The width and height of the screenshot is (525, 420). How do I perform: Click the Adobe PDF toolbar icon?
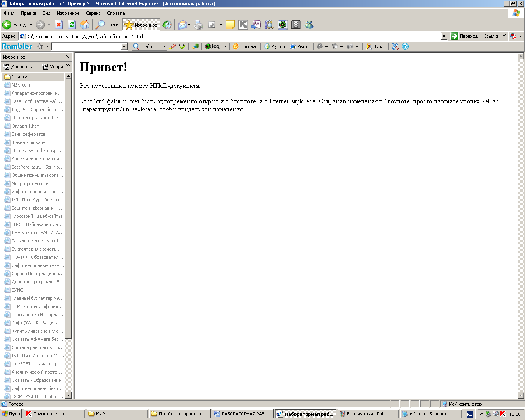coord(513,36)
